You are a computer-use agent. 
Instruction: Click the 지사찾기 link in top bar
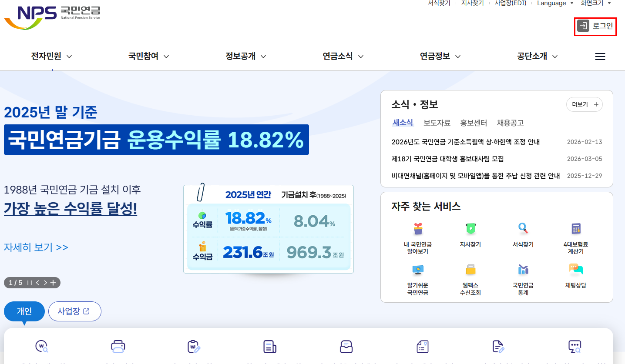coord(472,3)
